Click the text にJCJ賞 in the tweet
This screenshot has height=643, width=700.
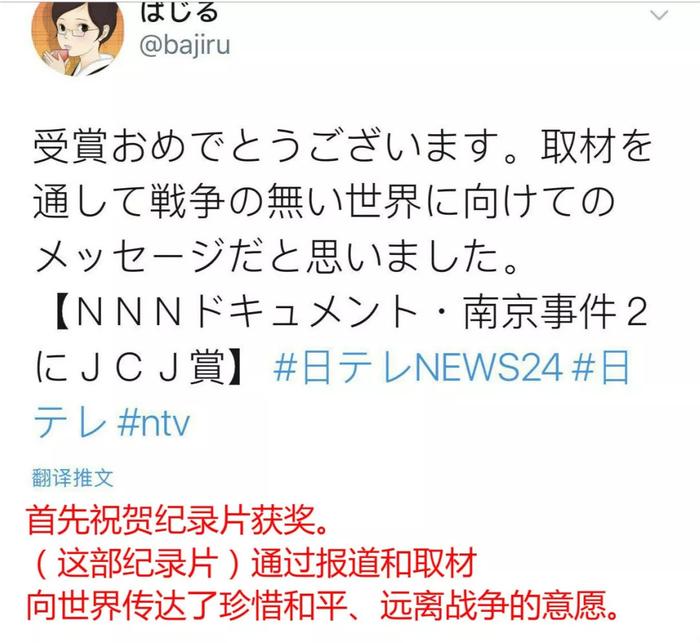click(x=130, y=368)
